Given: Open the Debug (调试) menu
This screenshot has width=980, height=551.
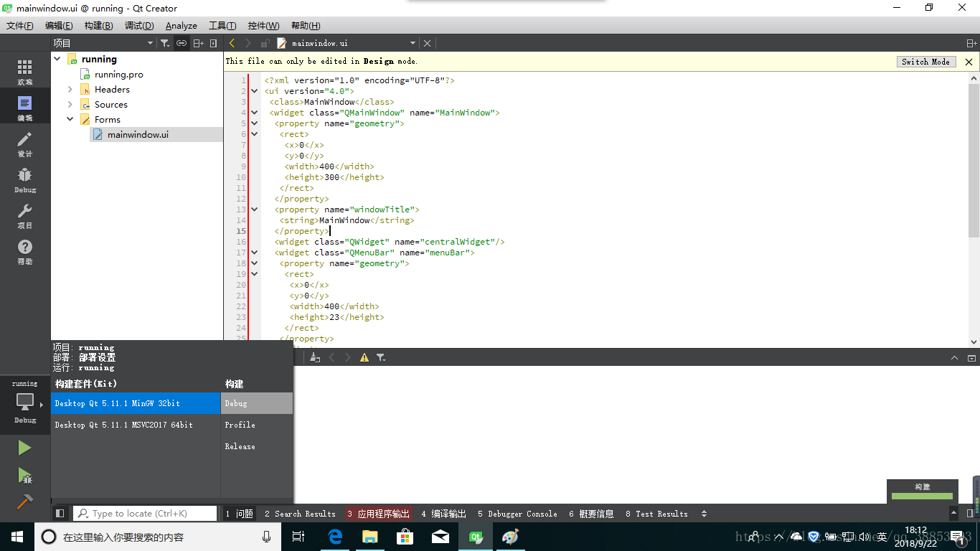Looking at the screenshot, I should 139,26.
